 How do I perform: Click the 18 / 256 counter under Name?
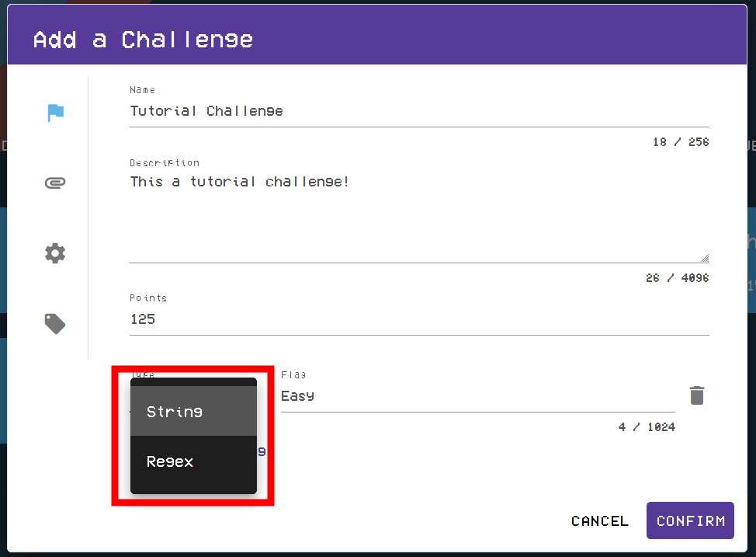[x=680, y=142]
